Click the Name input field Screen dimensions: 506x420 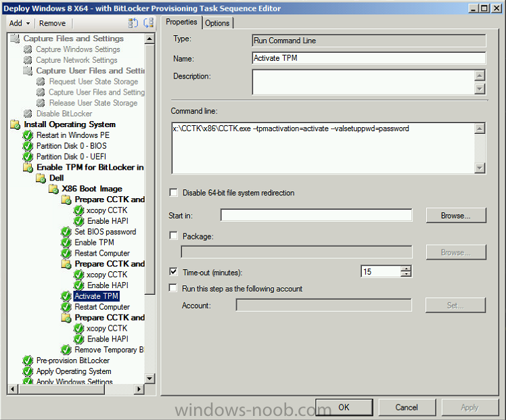coord(369,58)
